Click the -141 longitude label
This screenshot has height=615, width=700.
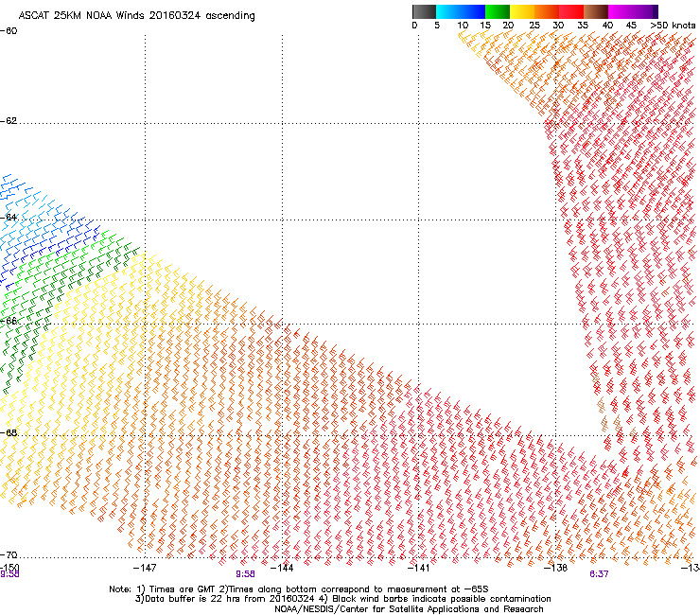(419, 568)
